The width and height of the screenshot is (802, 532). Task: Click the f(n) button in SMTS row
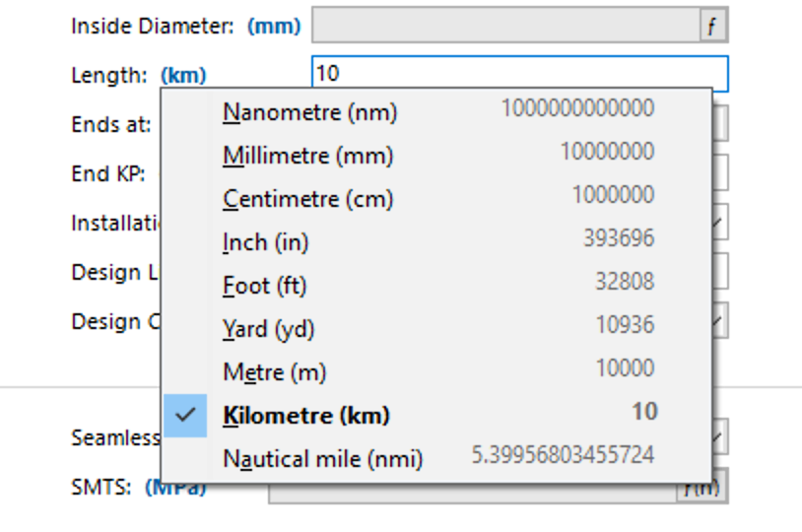point(702,489)
